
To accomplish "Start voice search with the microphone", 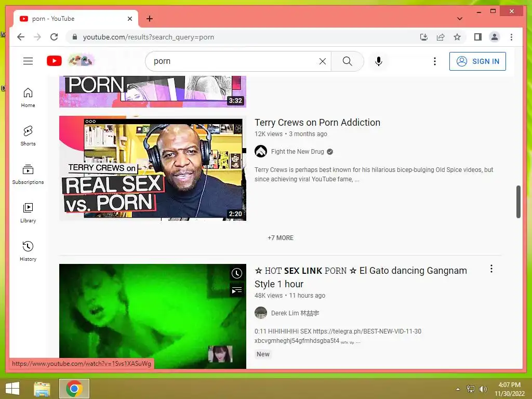I will (x=379, y=61).
